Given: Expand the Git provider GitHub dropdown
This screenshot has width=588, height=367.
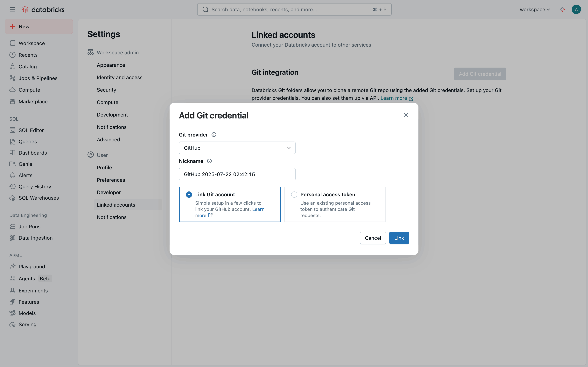Looking at the screenshot, I should pos(237,148).
